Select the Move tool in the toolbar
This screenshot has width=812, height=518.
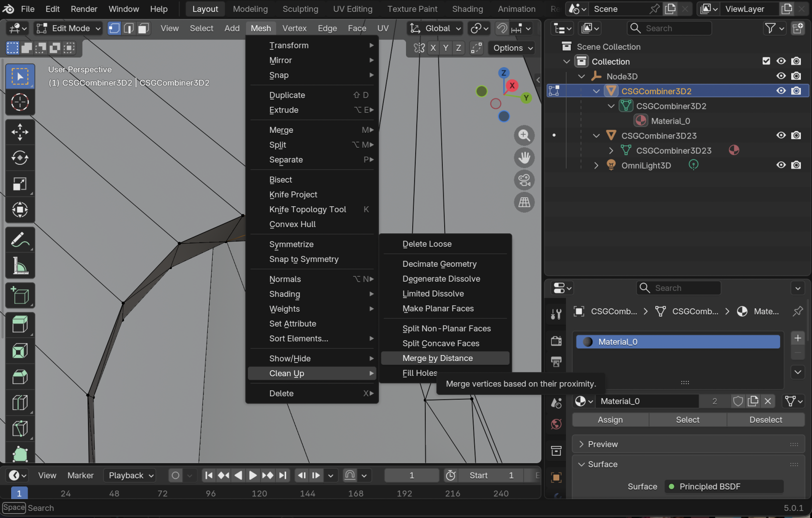[x=20, y=132]
